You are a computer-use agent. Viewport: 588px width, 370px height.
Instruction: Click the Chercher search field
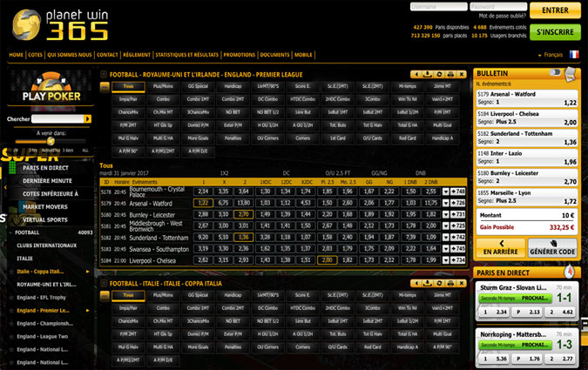click(x=57, y=118)
